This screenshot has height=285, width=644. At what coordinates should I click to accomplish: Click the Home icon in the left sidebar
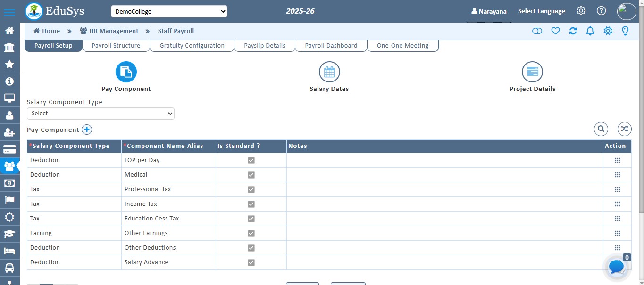[10, 30]
